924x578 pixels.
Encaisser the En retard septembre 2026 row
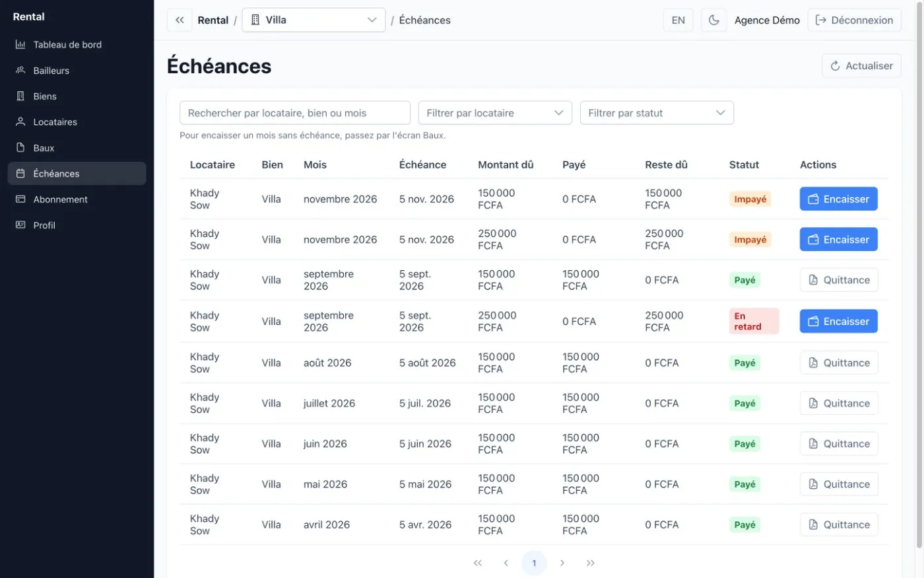pyautogui.click(x=838, y=321)
